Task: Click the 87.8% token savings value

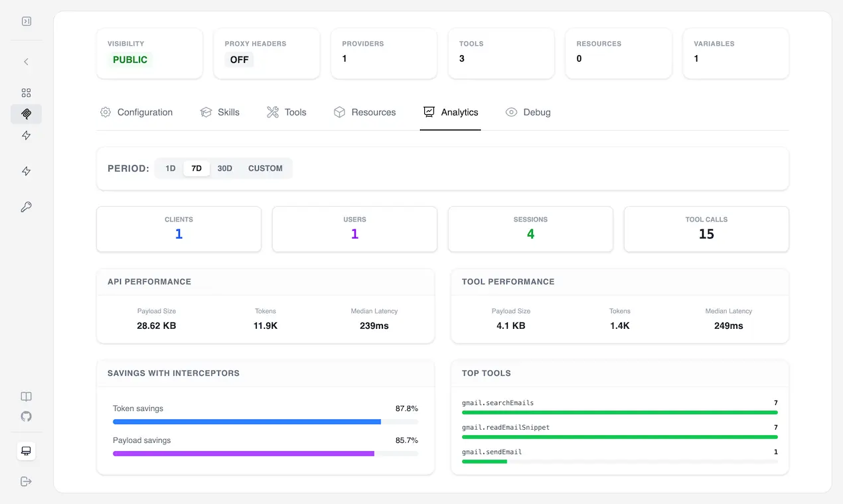Action: 407,409
